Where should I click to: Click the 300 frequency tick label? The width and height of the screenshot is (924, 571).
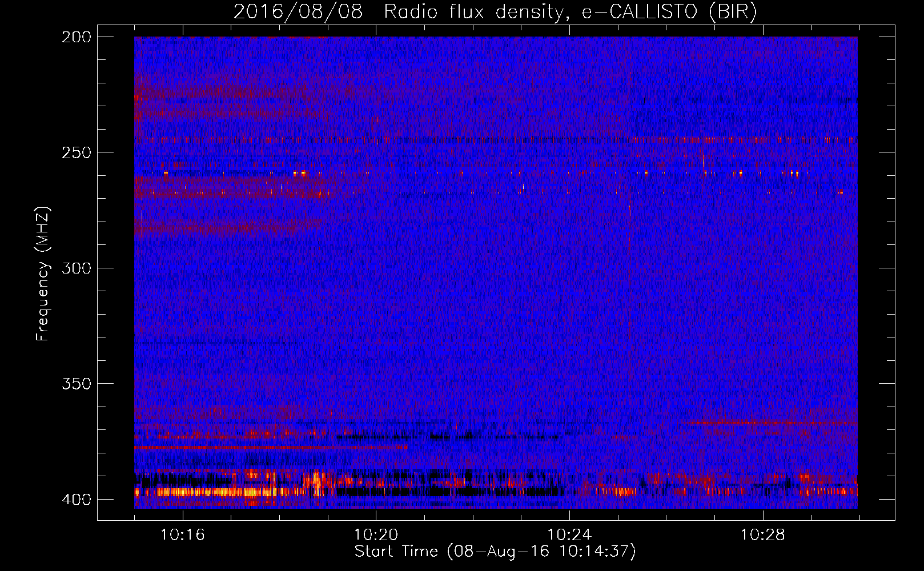click(76, 268)
